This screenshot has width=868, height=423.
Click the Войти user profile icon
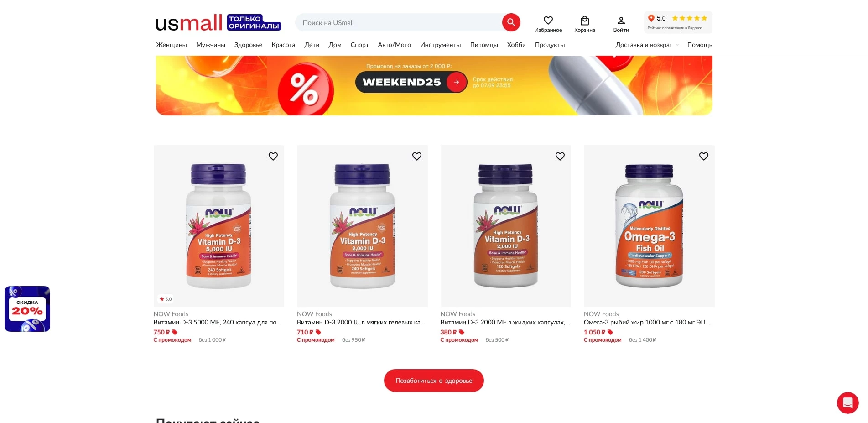point(621,21)
